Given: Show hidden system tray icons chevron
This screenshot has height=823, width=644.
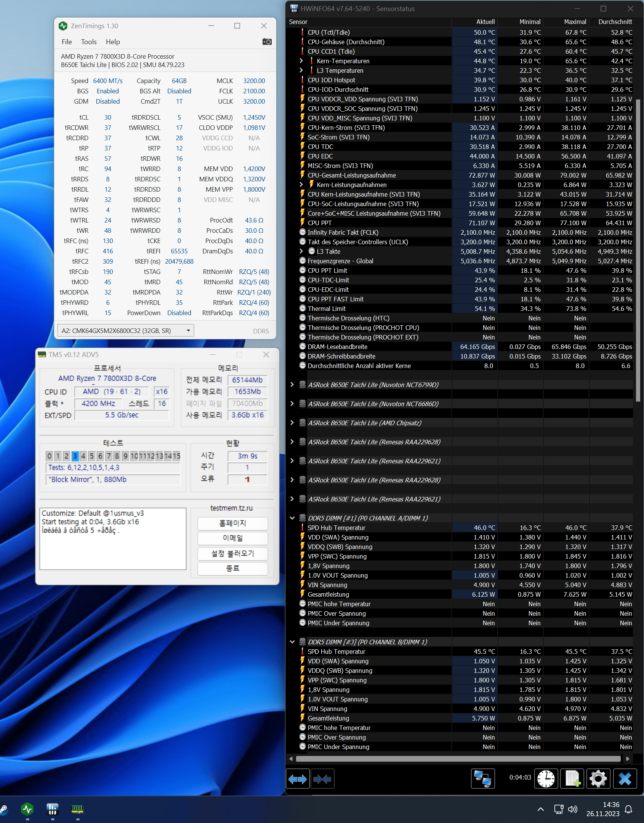Looking at the screenshot, I should pyautogui.click(x=540, y=809).
